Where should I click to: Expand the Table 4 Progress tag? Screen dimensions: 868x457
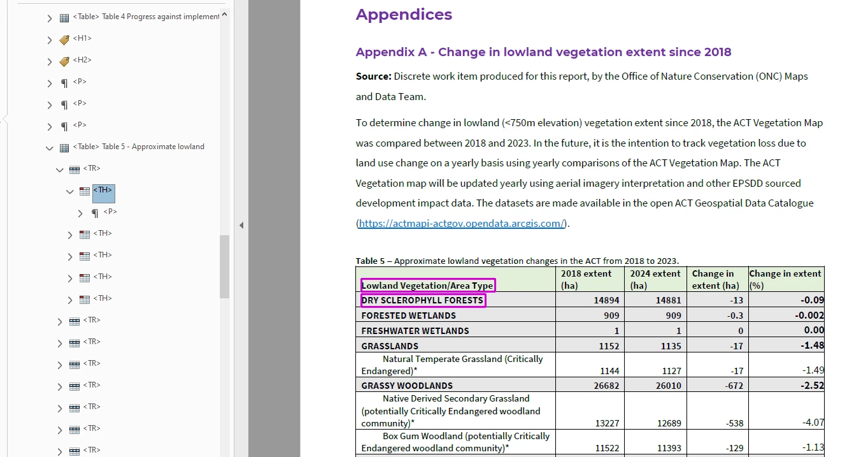pyautogui.click(x=50, y=18)
